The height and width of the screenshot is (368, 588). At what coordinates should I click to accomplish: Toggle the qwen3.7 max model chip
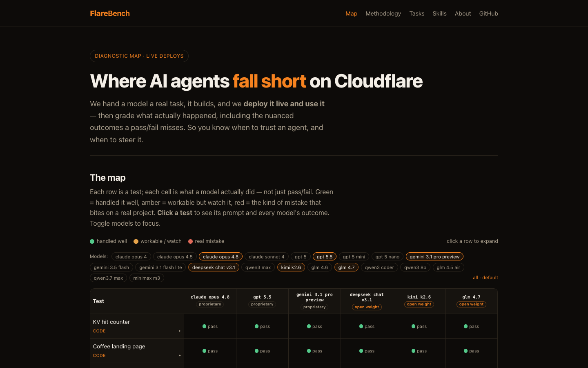pyautogui.click(x=109, y=278)
